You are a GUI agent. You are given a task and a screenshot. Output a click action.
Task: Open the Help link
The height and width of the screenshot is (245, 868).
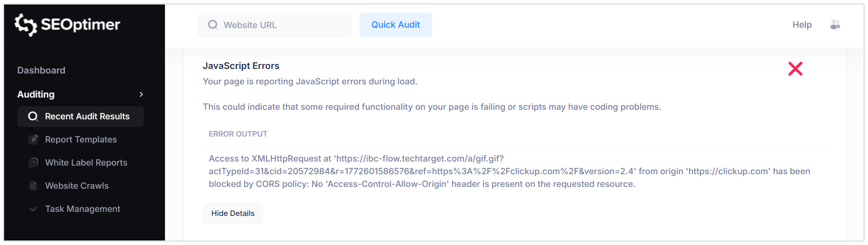pos(802,25)
